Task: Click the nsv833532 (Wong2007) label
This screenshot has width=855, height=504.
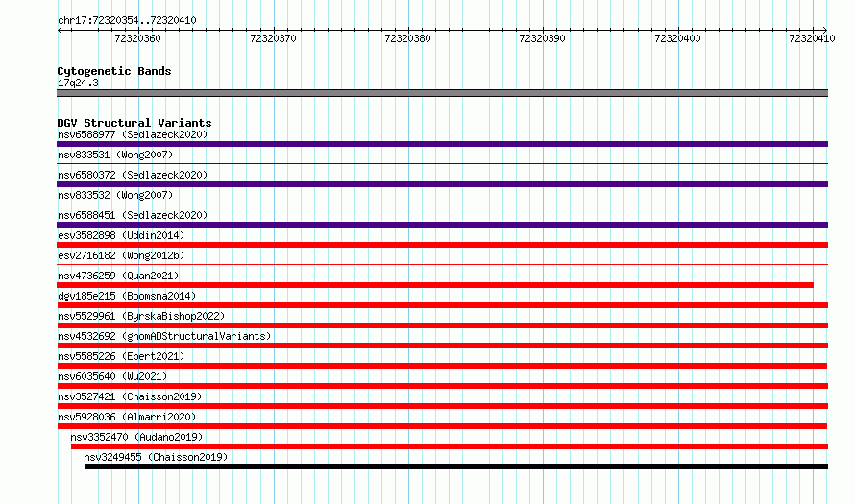Action: pos(115,195)
